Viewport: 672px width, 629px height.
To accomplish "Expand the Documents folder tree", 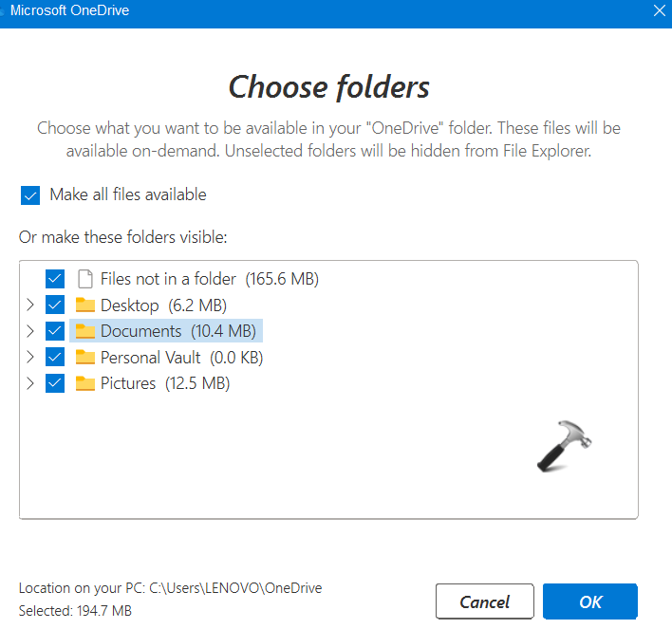I will pos(30,331).
